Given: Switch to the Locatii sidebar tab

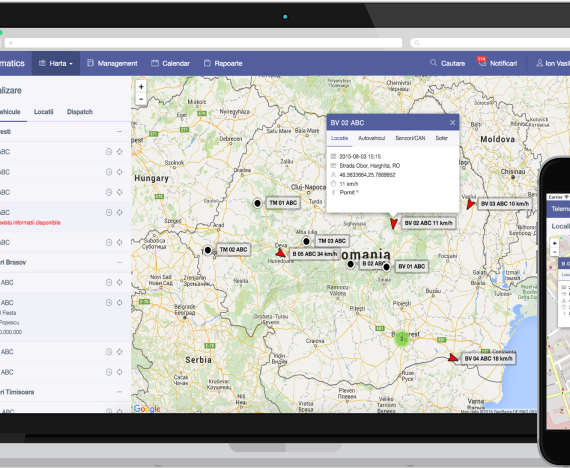Looking at the screenshot, I should point(44,112).
